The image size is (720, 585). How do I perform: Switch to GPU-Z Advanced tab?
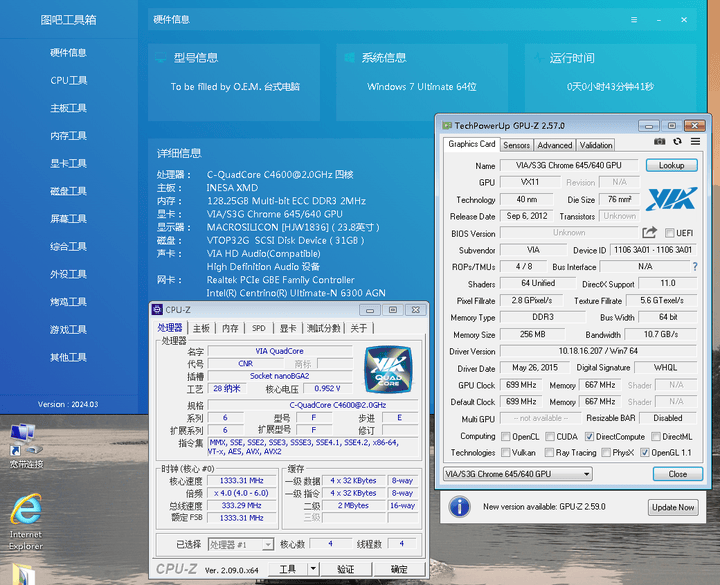pyautogui.click(x=555, y=145)
